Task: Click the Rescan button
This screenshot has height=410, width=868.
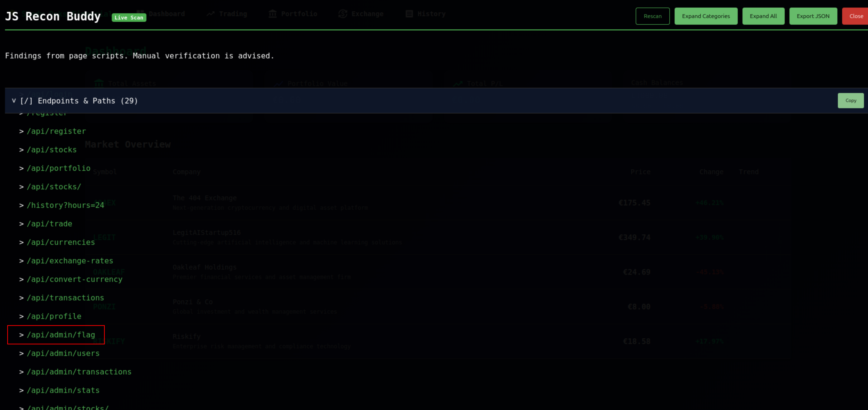Action: [x=652, y=16]
